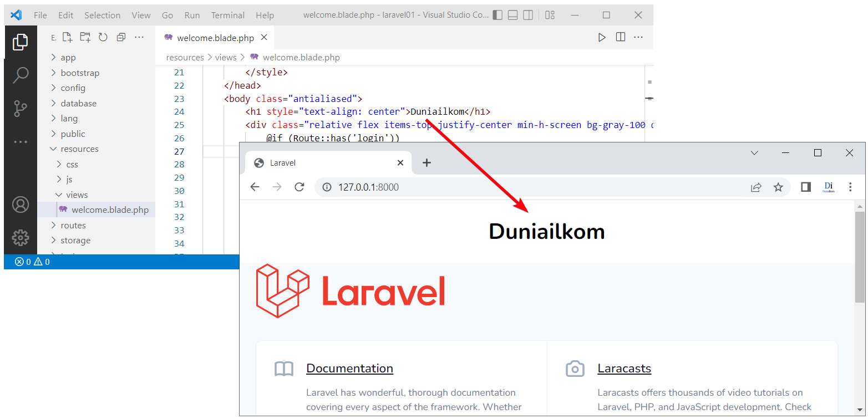This screenshot has width=868, height=419.
Task: Reload the Laravel page in Chrome
Action: 300,187
